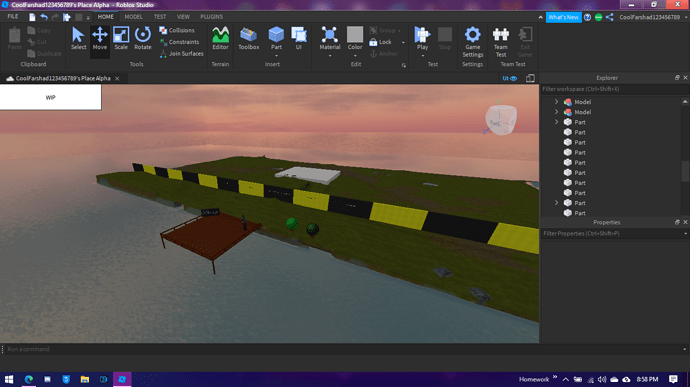The height and width of the screenshot is (387, 690).
Task: Switch to the MODEL ribbon tab
Action: (x=133, y=17)
